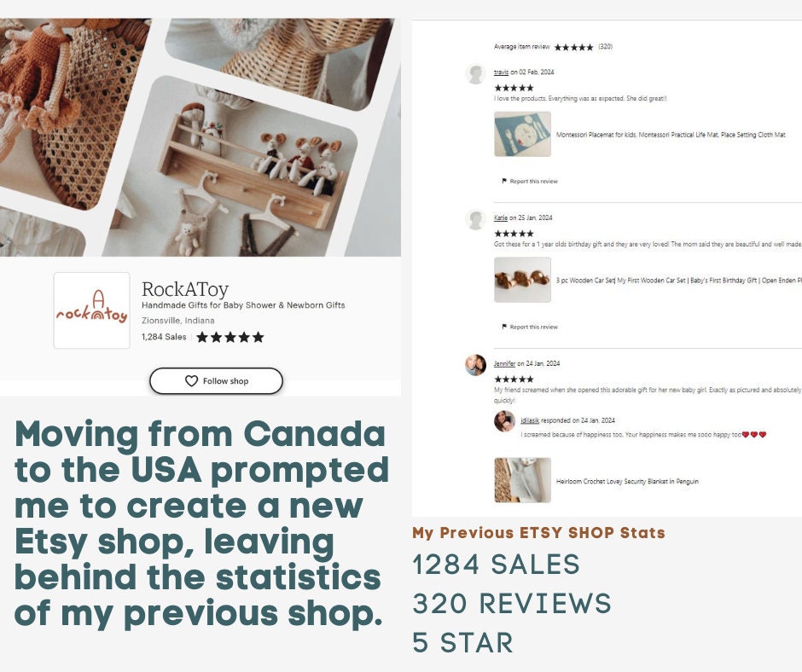
Task: Open reviewer Katie's profile link
Action: pos(500,217)
